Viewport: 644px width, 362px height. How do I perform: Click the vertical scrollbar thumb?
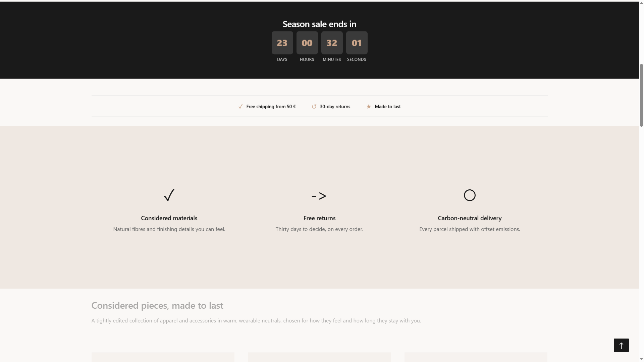[641, 95]
